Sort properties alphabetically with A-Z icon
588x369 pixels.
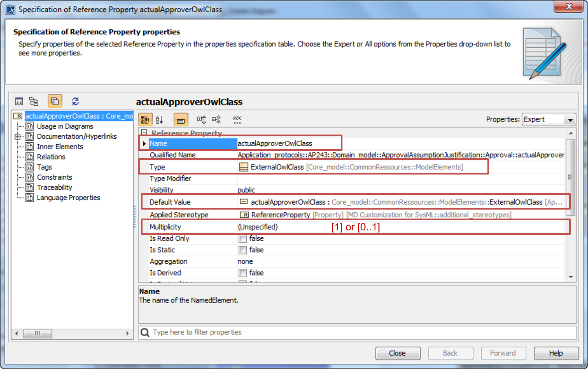pos(159,119)
